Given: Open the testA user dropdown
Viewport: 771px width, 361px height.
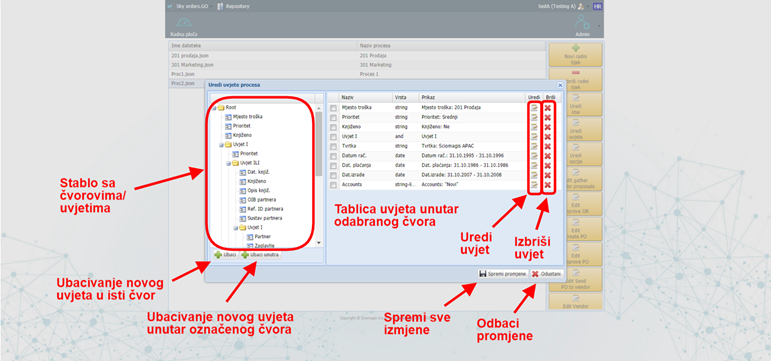Looking at the screenshot, I should [x=588, y=6].
